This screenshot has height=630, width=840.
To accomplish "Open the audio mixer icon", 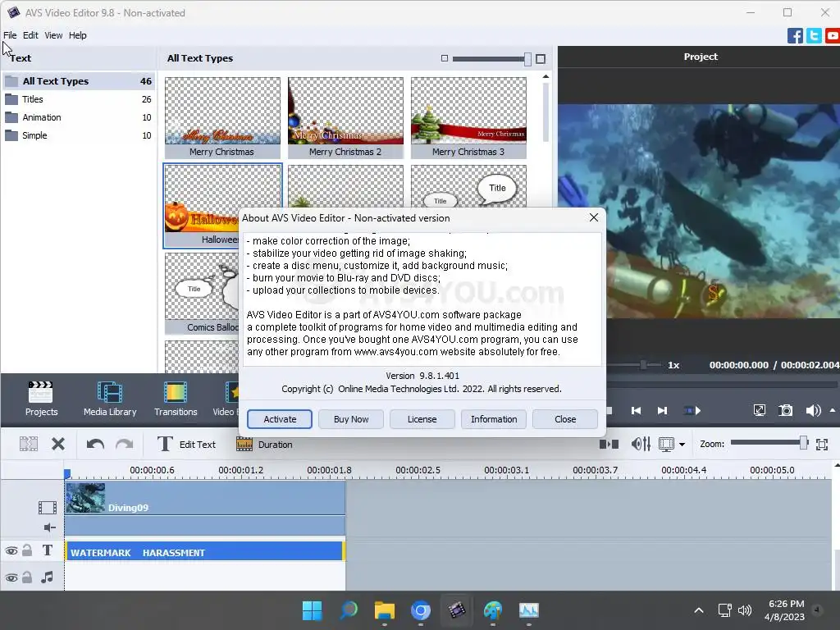I will point(641,444).
